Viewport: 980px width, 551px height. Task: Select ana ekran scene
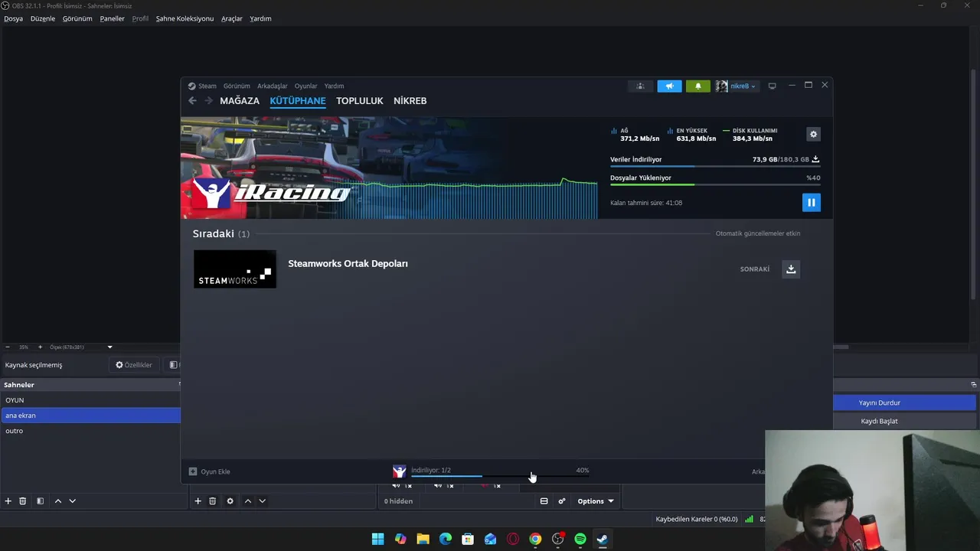[90, 416]
